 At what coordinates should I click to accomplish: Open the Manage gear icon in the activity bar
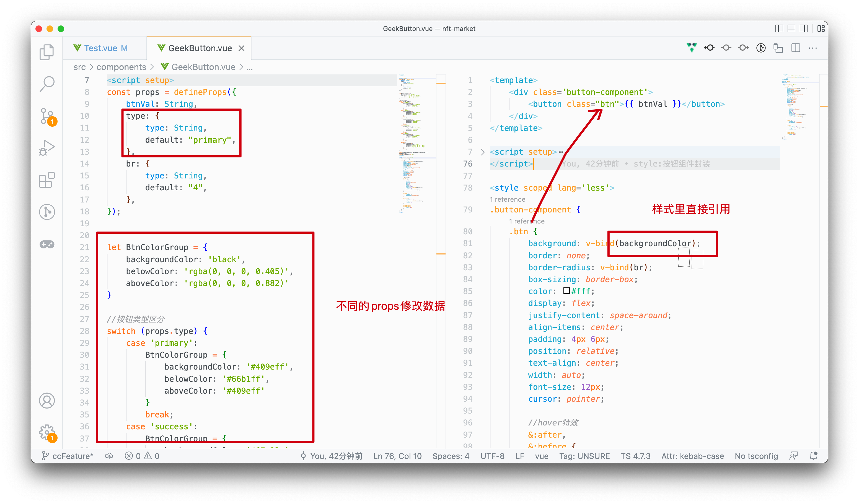pyautogui.click(x=47, y=432)
